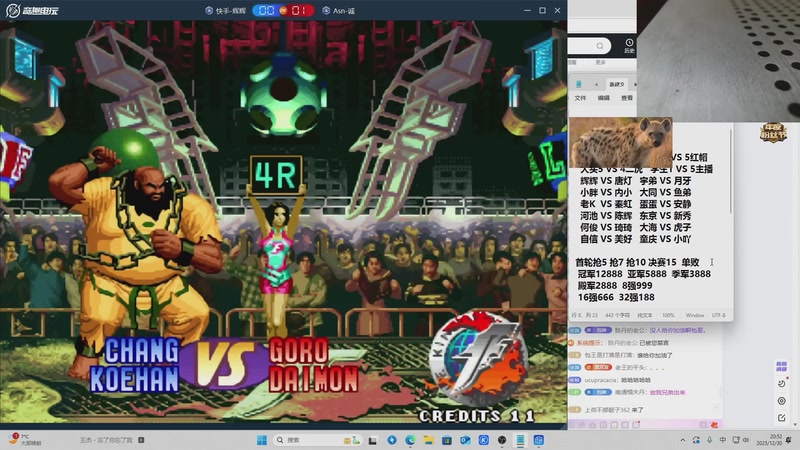Open the weather widget on taskbar
Viewport: 800px width, 450px height.
[24, 440]
